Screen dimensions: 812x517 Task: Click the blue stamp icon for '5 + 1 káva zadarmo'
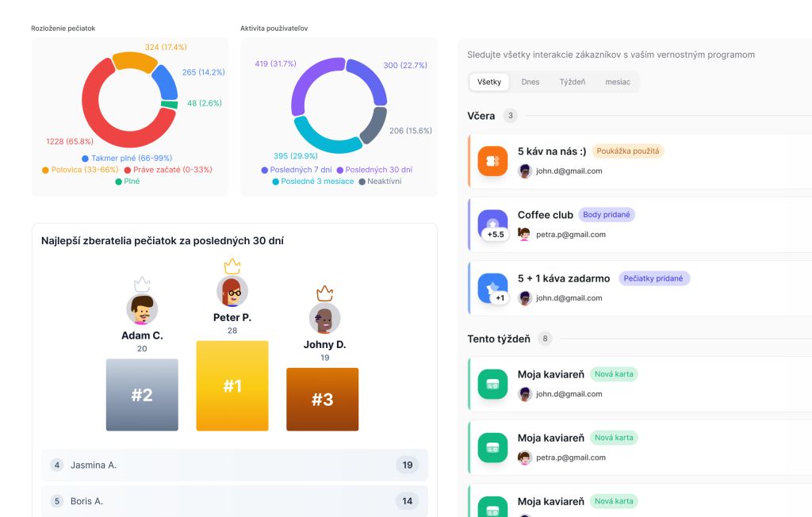492,288
